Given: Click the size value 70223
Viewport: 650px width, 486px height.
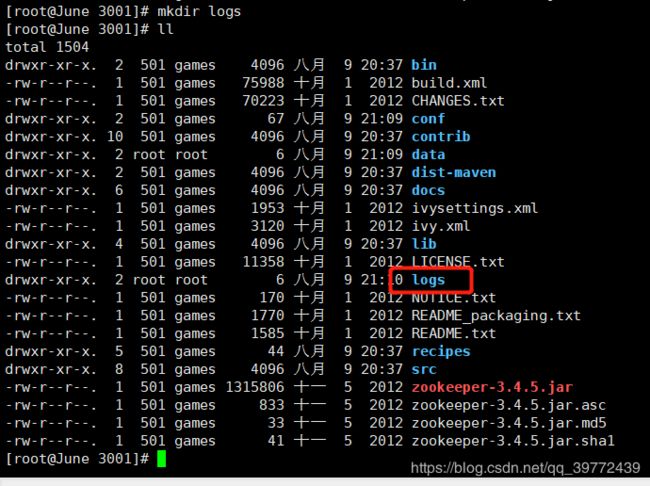Looking at the screenshot, I should 263,100.
